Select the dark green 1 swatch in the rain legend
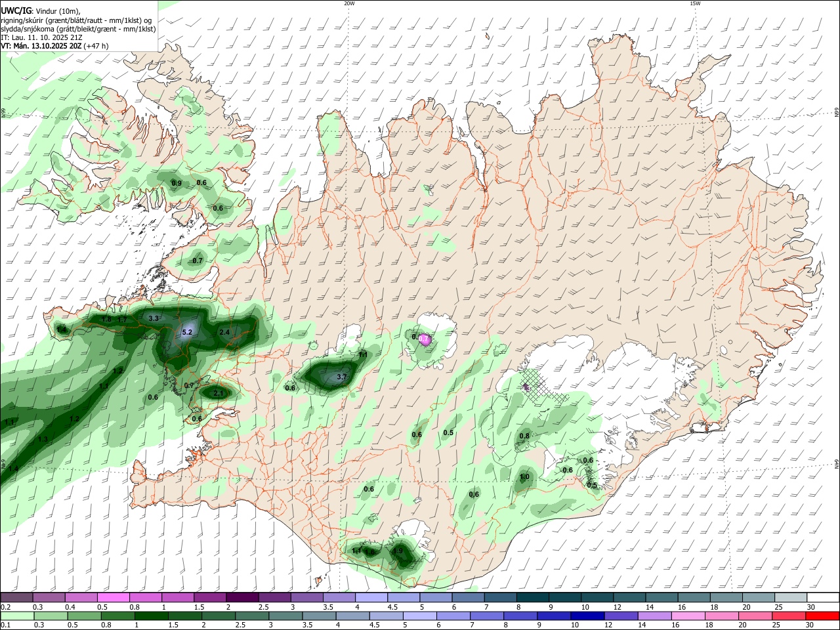840x630 pixels. tap(152, 616)
